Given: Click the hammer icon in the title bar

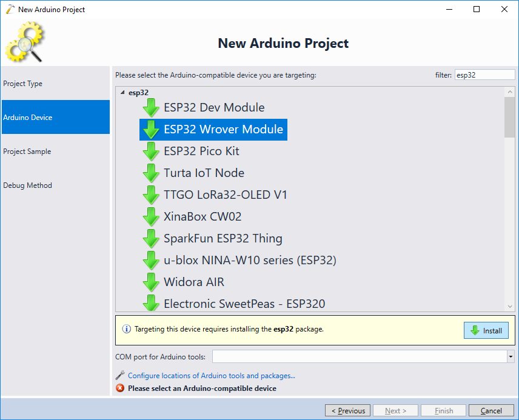Looking at the screenshot, I should pyautogui.click(x=10, y=9).
